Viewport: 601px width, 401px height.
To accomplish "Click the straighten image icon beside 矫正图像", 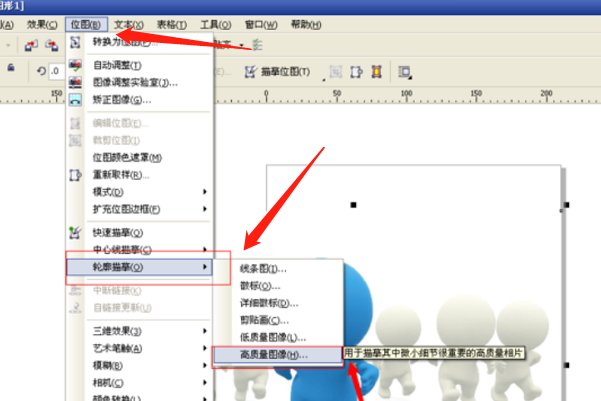I will [75, 100].
